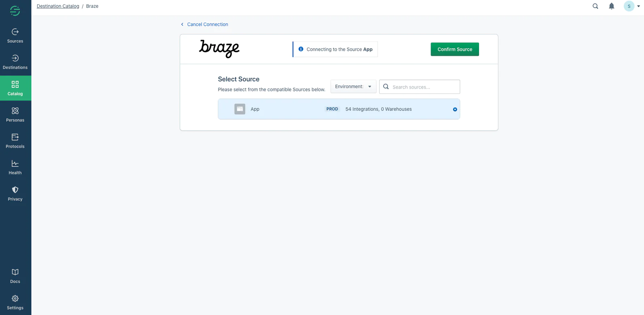Click 'Please select from the compatible Sources below.'
644x315 pixels.
(x=271, y=89)
